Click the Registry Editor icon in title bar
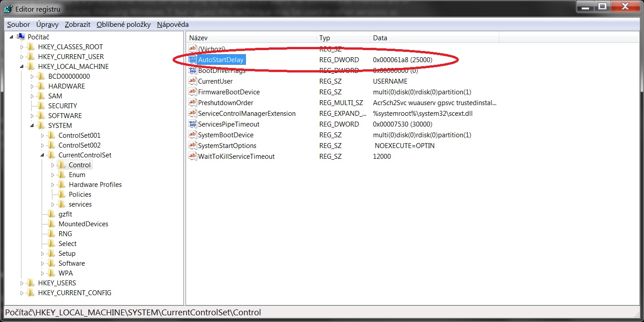The image size is (644, 322). point(8,8)
